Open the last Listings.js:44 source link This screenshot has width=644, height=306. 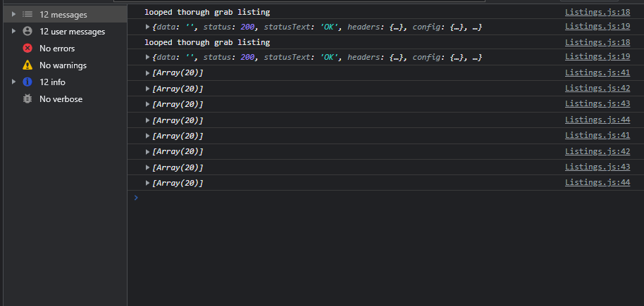click(597, 182)
